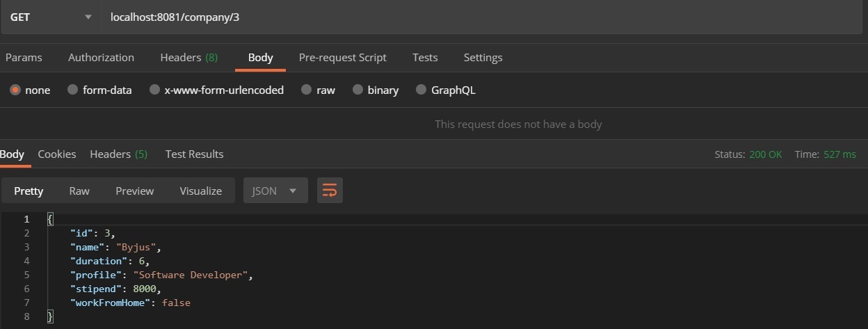The image size is (868, 329).
Task: Switch to the Authorization tab
Action: coord(101,58)
